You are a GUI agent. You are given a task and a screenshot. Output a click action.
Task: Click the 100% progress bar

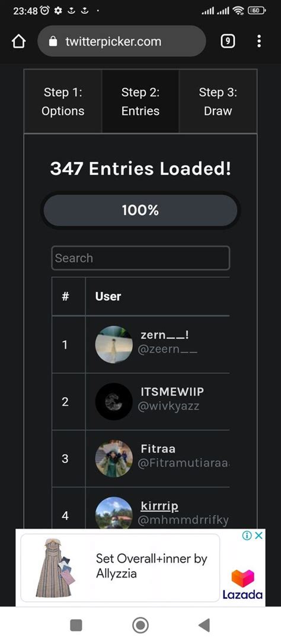pyautogui.click(x=140, y=211)
